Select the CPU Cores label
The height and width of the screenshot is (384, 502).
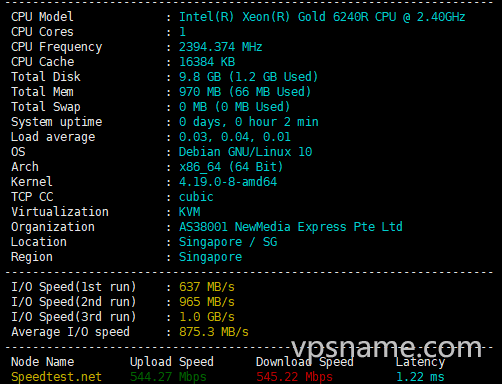pyautogui.click(x=42, y=32)
